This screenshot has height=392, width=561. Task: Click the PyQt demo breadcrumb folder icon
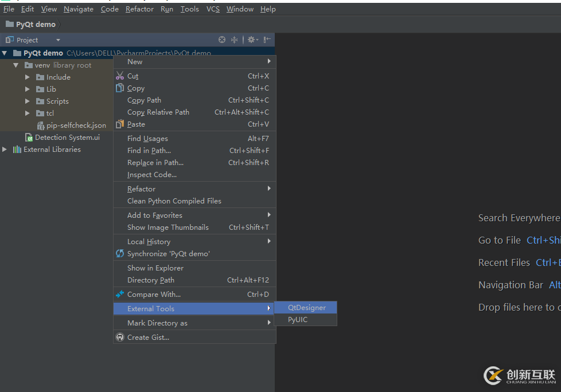click(x=10, y=24)
